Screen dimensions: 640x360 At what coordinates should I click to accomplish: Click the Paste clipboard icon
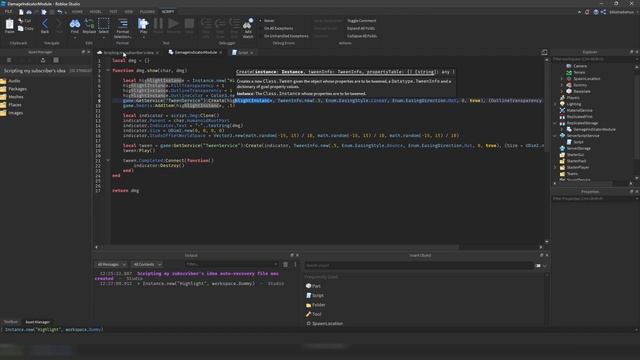coord(9,24)
